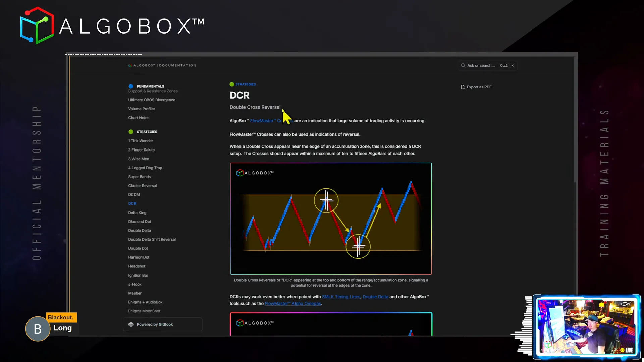
Task: Open 4 Legged Dog Trap page
Action: pos(145,168)
